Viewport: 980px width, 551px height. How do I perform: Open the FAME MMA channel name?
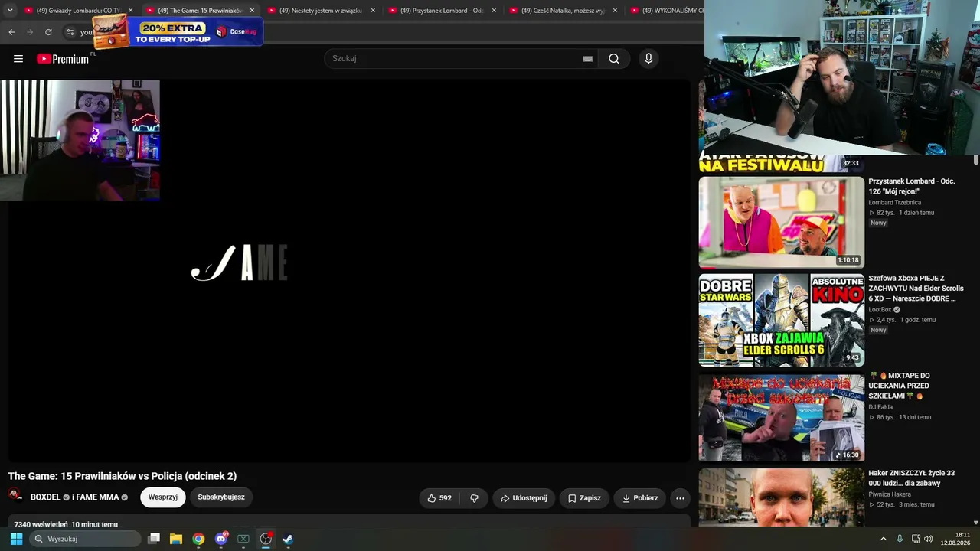[98, 497]
